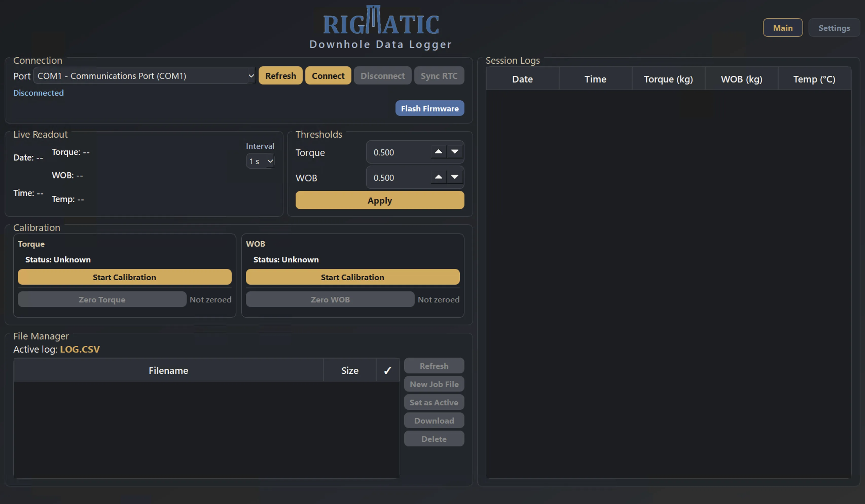
Task: Click the Delete button
Action: (x=434, y=439)
